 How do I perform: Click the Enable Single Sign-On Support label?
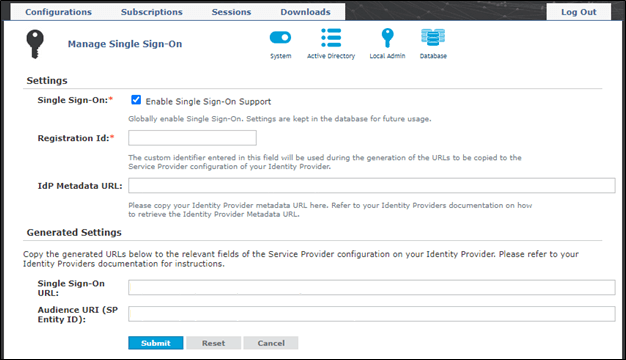click(208, 101)
